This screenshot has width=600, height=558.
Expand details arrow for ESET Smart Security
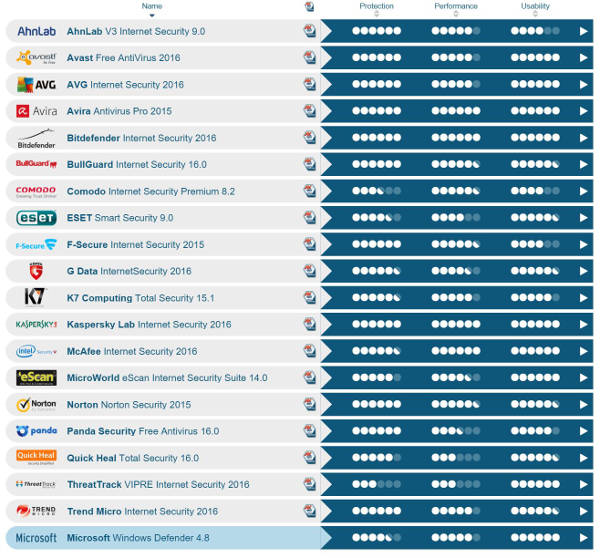(584, 218)
